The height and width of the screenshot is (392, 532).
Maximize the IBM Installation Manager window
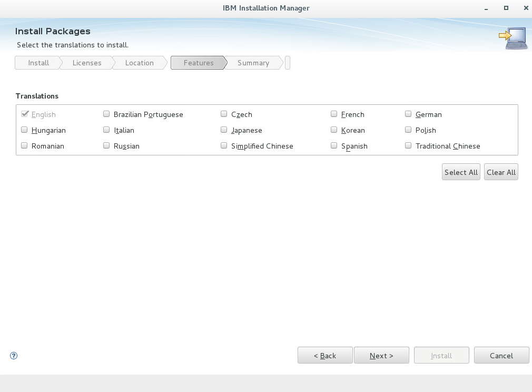[x=506, y=8]
